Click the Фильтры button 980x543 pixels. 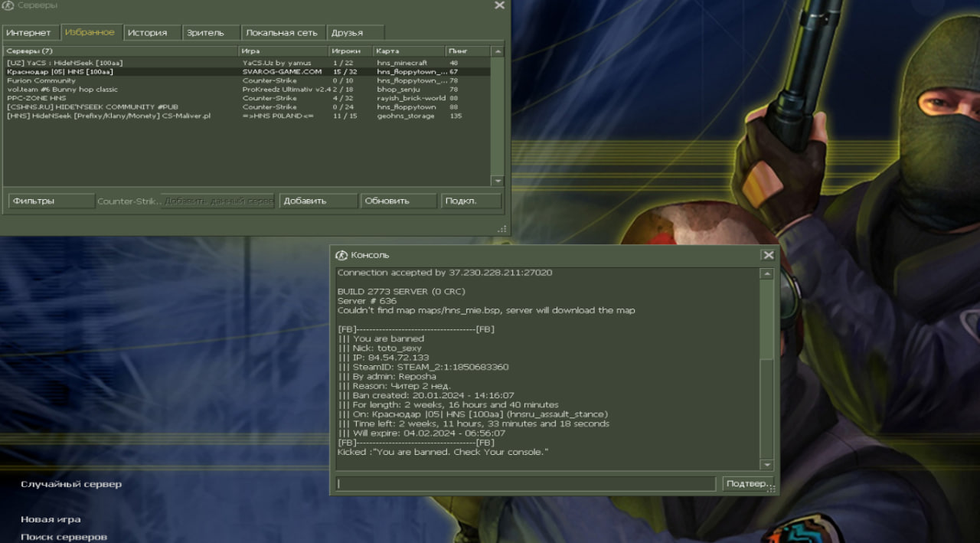point(51,201)
